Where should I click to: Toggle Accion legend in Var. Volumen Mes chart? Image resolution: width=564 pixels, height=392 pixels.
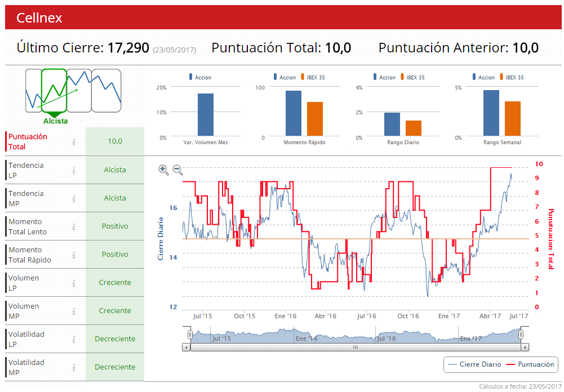coord(201,77)
